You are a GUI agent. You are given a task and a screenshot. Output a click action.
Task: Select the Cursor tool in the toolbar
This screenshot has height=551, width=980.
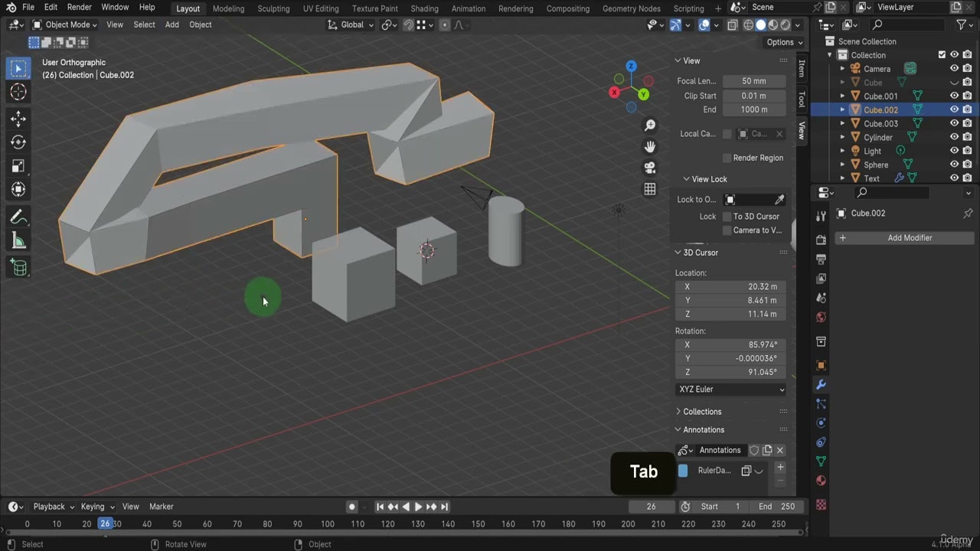point(18,92)
